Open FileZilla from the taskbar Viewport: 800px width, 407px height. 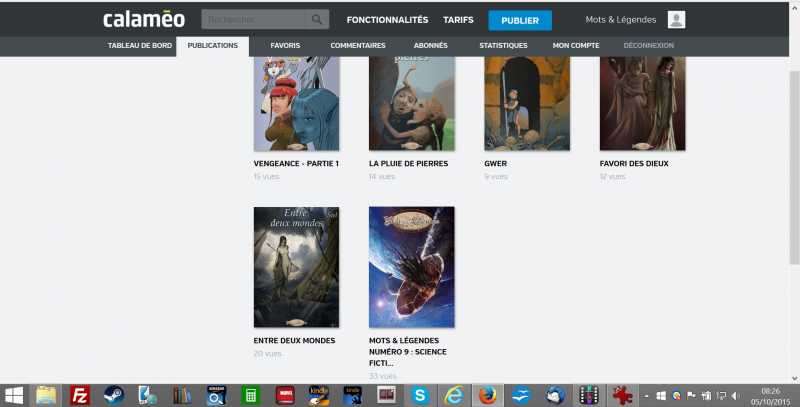81,394
